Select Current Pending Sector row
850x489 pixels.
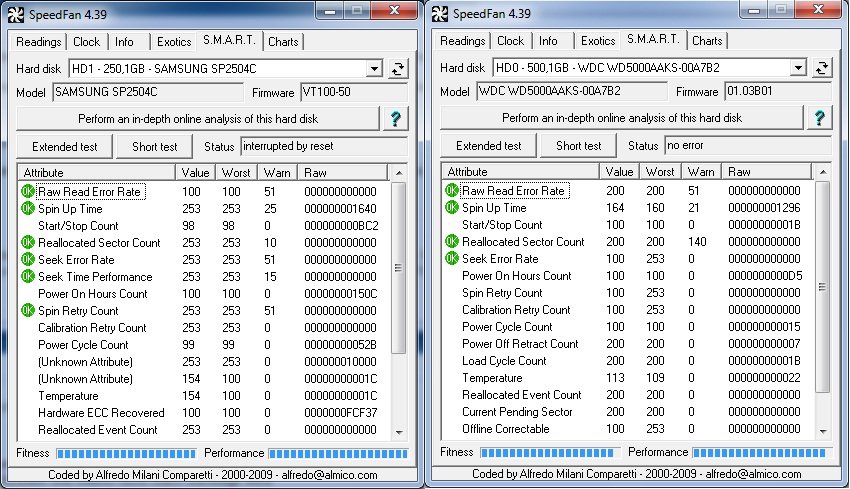pyautogui.click(x=628, y=412)
